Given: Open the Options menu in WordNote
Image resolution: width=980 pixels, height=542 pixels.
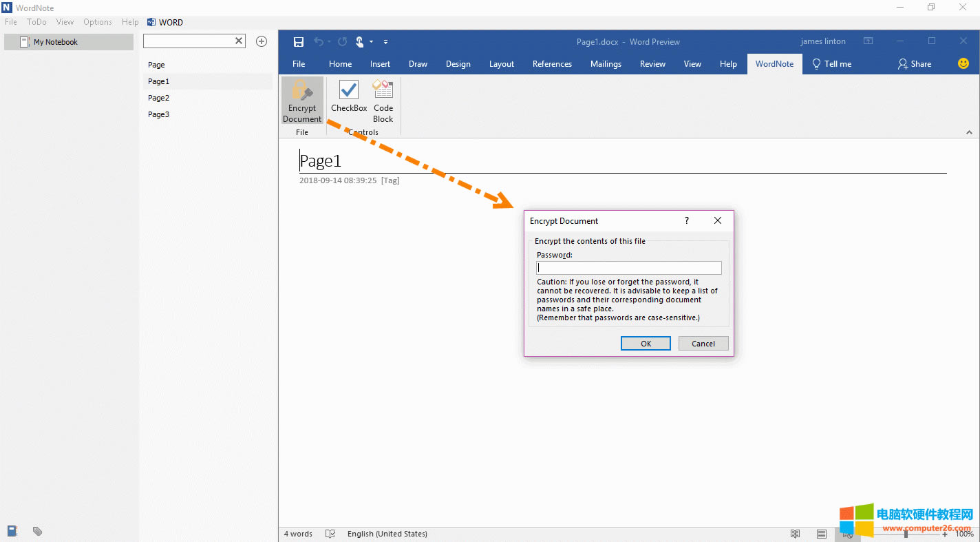Looking at the screenshot, I should click(x=98, y=22).
